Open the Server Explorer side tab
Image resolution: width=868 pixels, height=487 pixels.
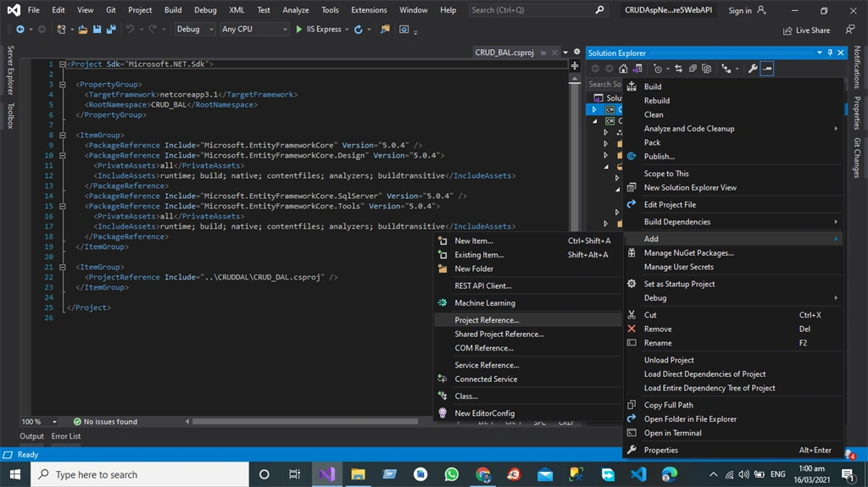click(x=10, y=70)
